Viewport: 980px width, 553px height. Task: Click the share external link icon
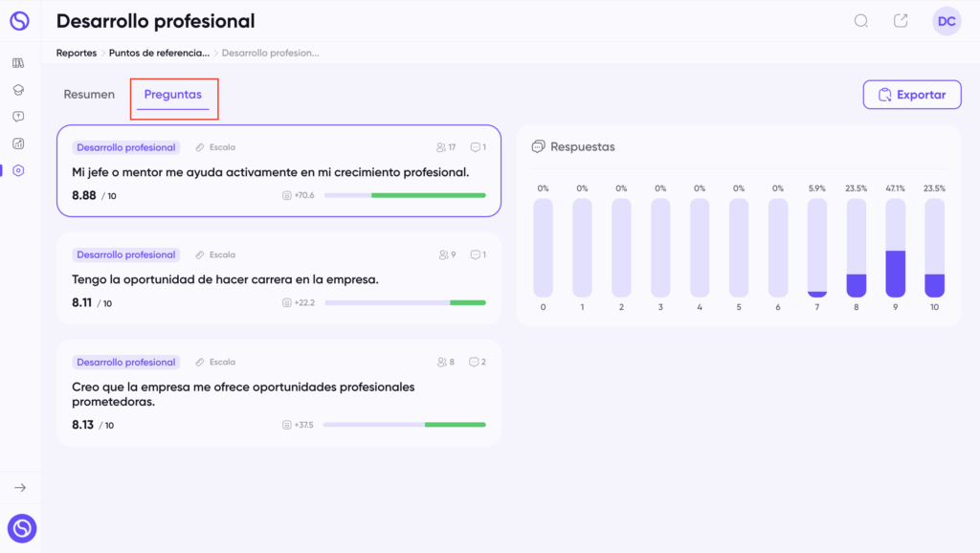(x=901, y=21)
